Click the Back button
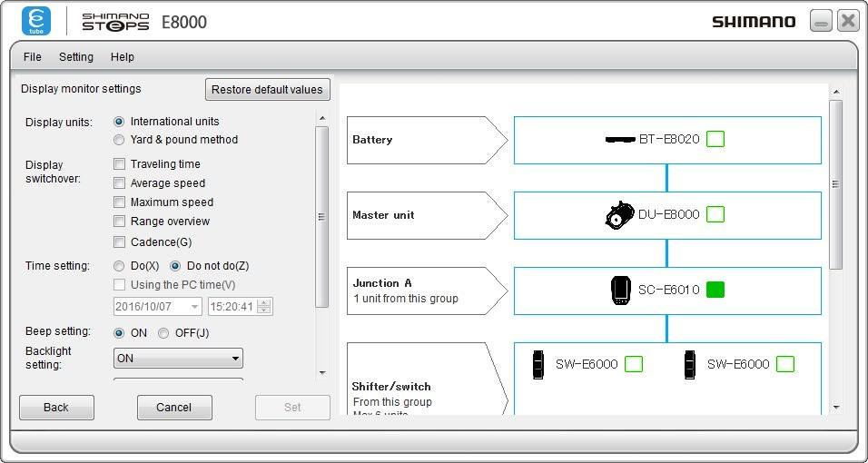This screenshot has width=868, height=463. 56,408
